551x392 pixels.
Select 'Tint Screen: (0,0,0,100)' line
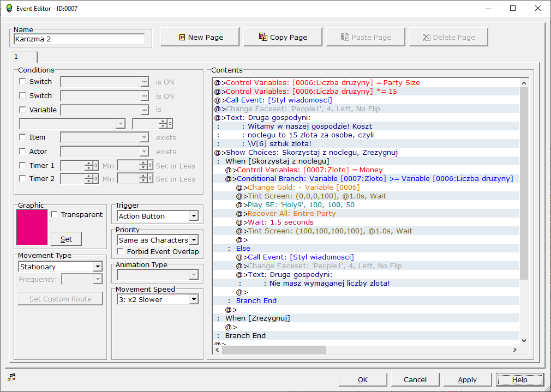click(366, 196)
